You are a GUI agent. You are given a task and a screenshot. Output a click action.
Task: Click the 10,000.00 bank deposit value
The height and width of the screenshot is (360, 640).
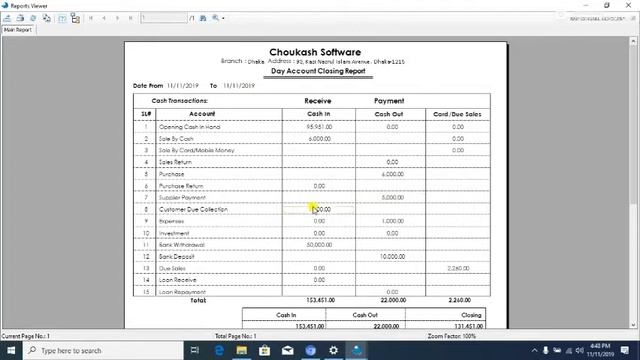[x=392, y=257]
